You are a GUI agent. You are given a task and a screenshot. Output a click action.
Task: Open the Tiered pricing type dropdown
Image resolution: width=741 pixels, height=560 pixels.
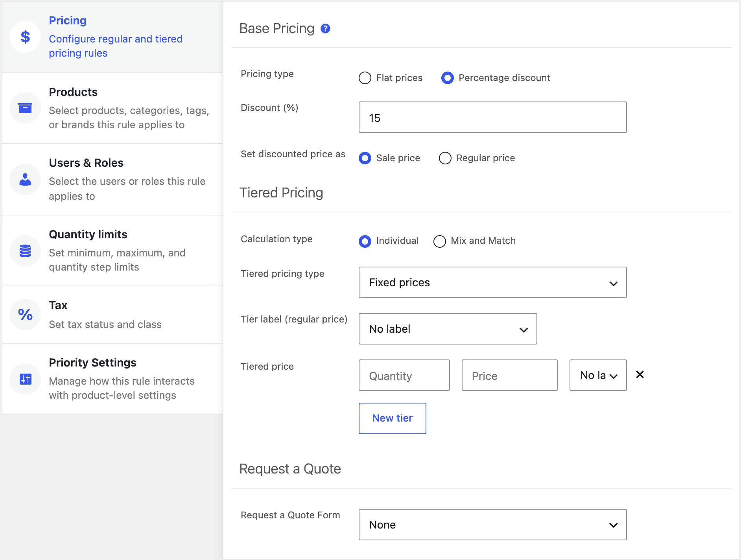pyautogui.click(x=492, y=282)
